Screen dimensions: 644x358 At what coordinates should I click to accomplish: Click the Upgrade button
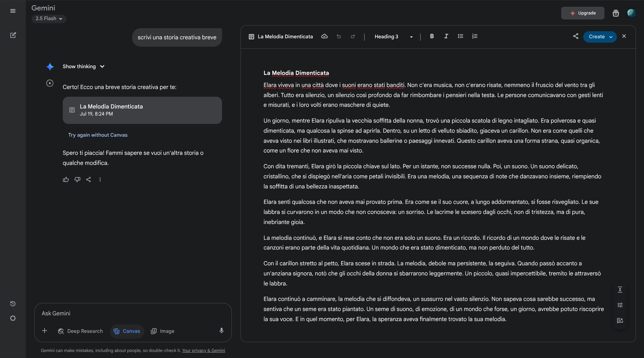click(583, 13)
